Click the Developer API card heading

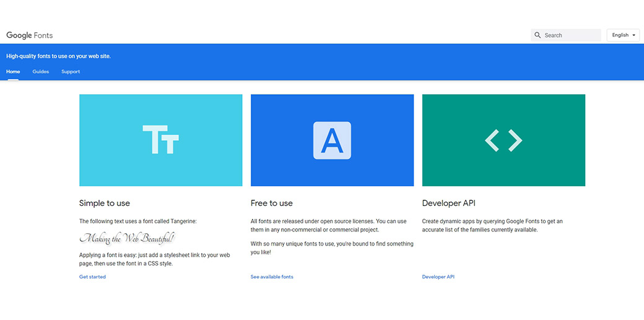pos(448,203)
